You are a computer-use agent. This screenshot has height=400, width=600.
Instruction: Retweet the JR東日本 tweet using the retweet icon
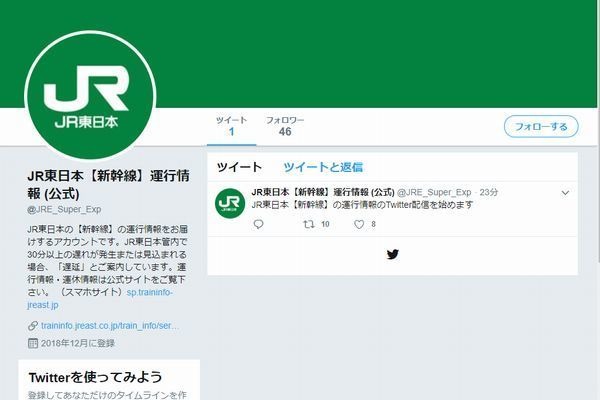(x=308, y=224)
